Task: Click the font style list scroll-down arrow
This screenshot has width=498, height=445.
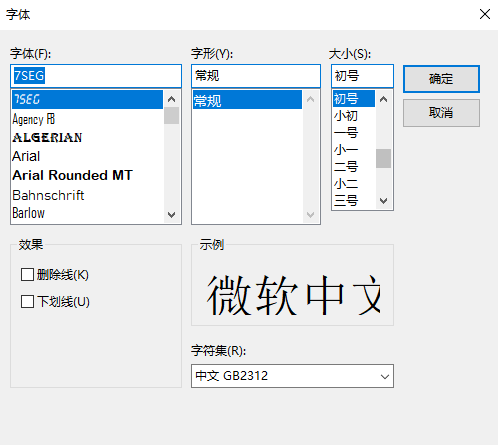Action: click(310, 215)
